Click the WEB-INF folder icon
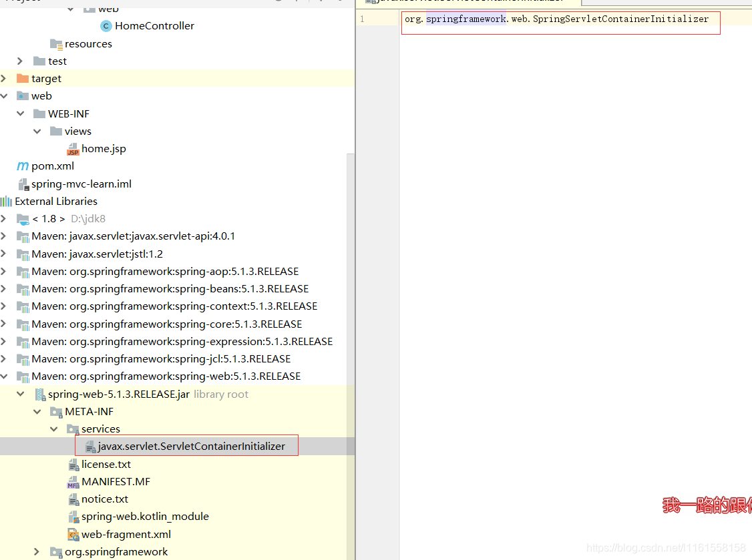Image resolution: width=752 pixels, height=560 pixels. pyautogui.click(x=39, y=113)
